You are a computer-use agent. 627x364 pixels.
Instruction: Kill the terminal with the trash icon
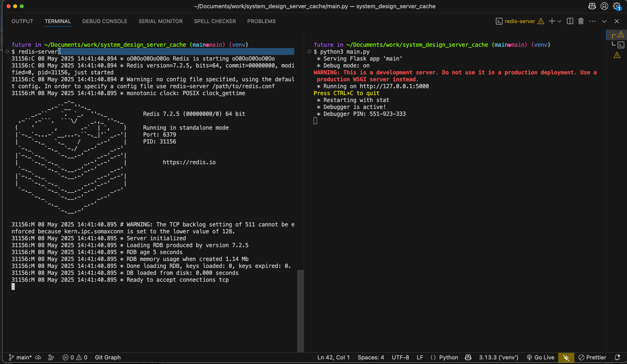581,21
